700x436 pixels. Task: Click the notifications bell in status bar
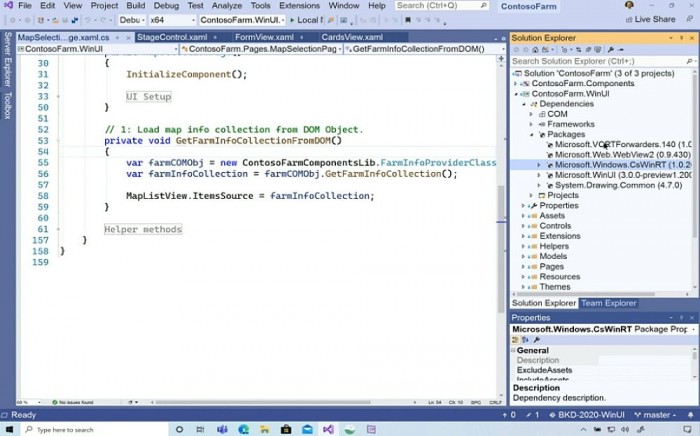[688, 415]
